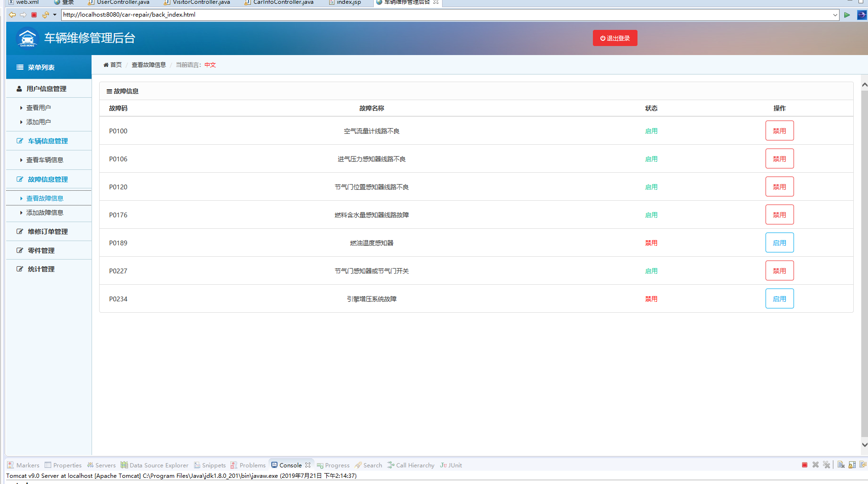Open 添加故障信息 in the sidebar
868x484 pixels.
[45, 213]
